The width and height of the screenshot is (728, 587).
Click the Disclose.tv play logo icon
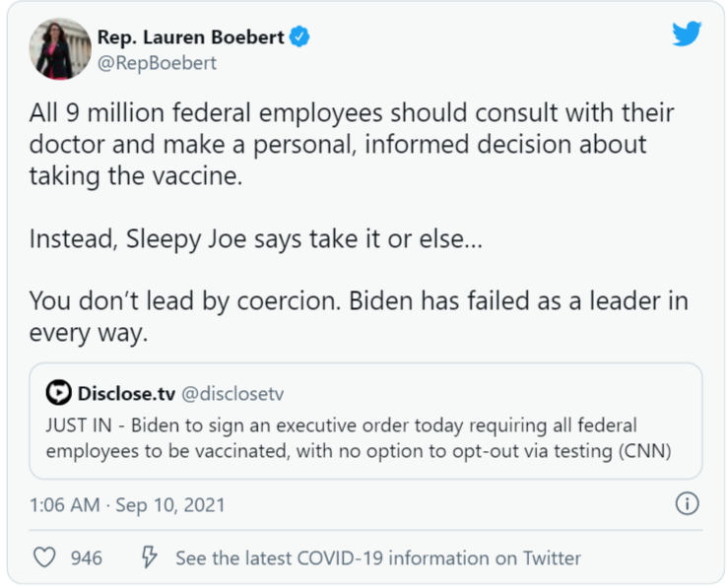[58, 394]
